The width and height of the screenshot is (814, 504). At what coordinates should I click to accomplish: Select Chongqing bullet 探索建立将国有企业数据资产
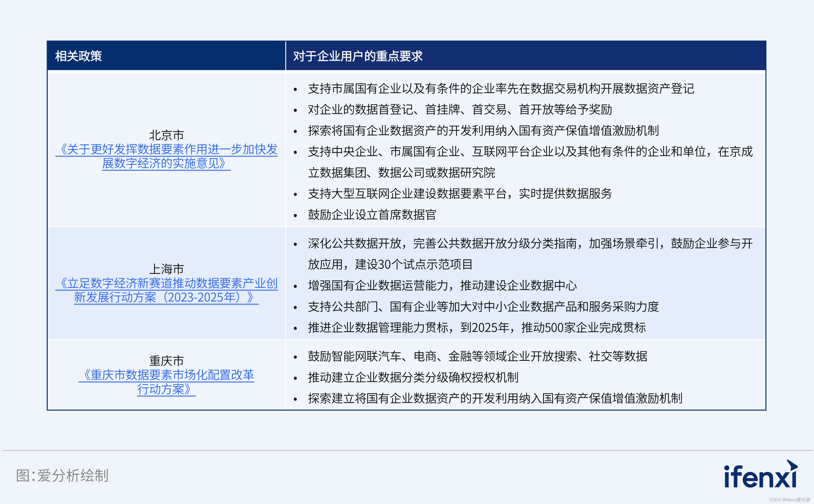[x=495, y=398]
